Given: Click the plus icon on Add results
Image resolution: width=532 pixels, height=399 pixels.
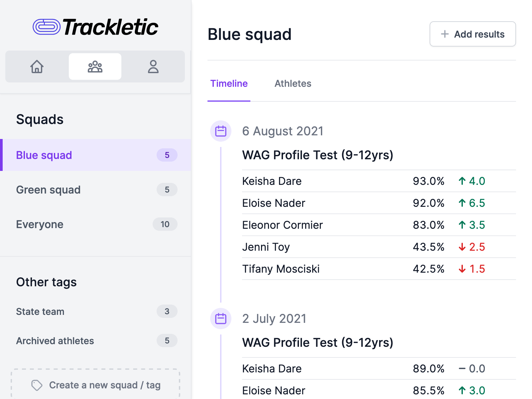Looking at the screenshot, I should tap(445, 34).
